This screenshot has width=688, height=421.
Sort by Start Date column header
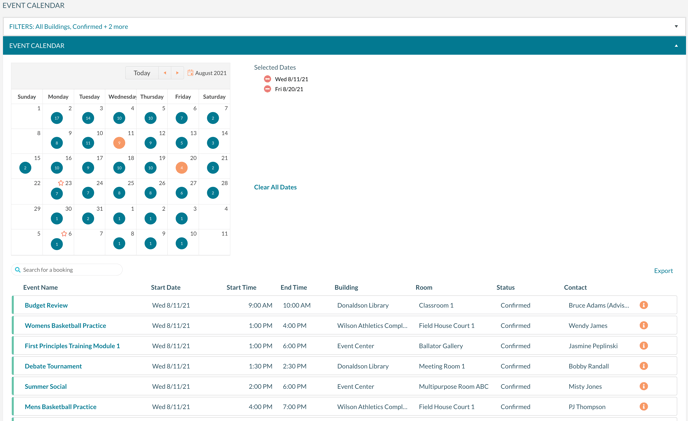166,288
